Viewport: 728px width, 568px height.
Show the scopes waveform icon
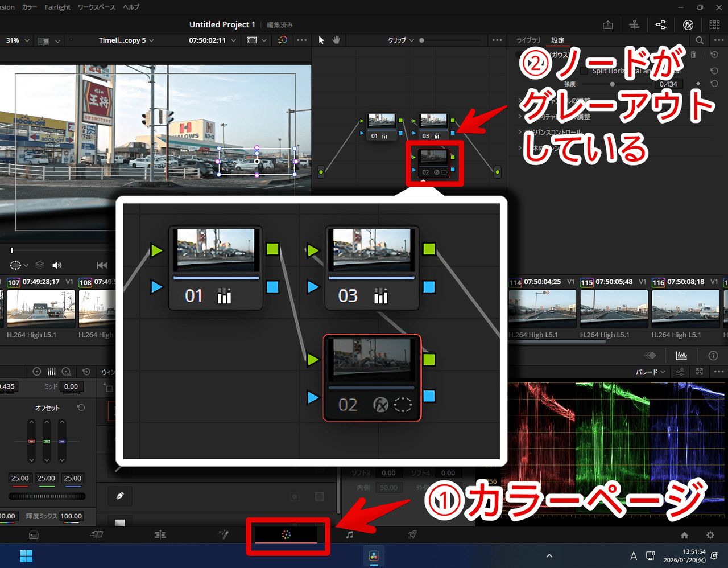(681, 356)
